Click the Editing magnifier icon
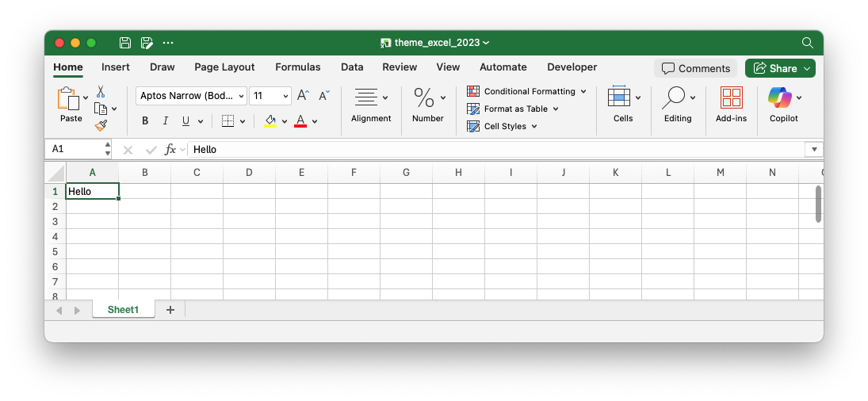The height and width of the screenshot is (401, 868). (x=674, y=97)
